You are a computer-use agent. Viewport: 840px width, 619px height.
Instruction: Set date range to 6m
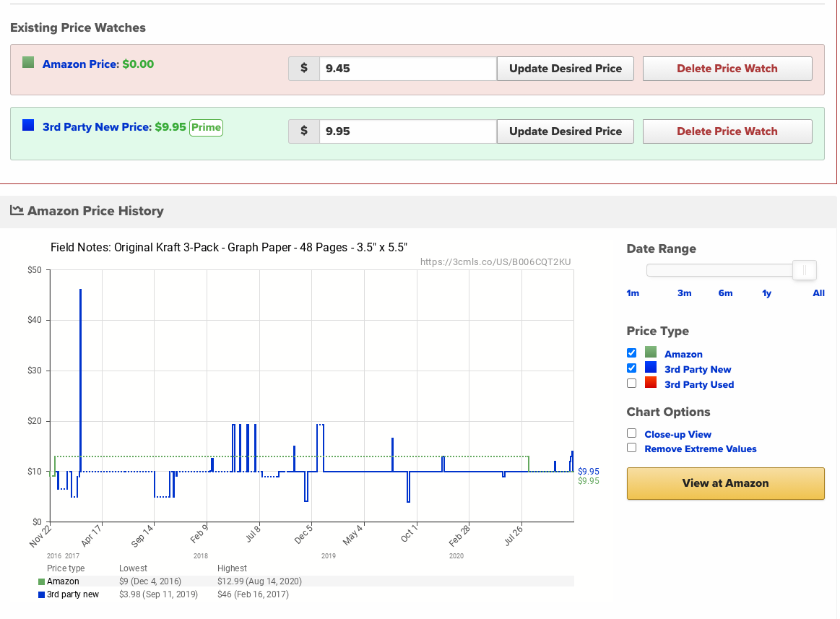(725, 293)
